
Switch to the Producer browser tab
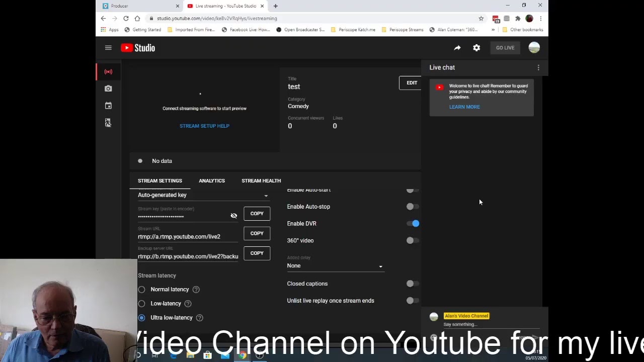point(139,6)
